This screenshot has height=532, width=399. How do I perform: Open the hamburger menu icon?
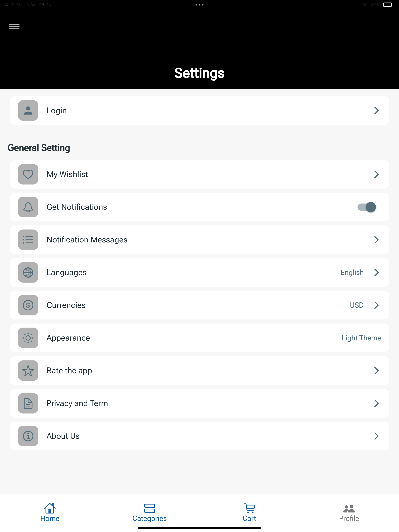pos(14,26)
